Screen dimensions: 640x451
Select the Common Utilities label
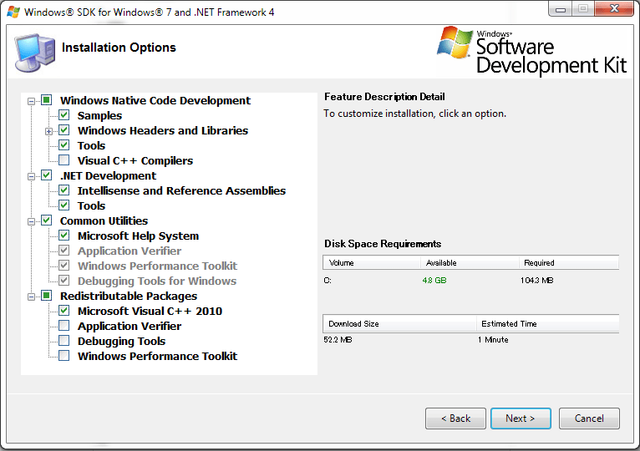tap(104, 221)
